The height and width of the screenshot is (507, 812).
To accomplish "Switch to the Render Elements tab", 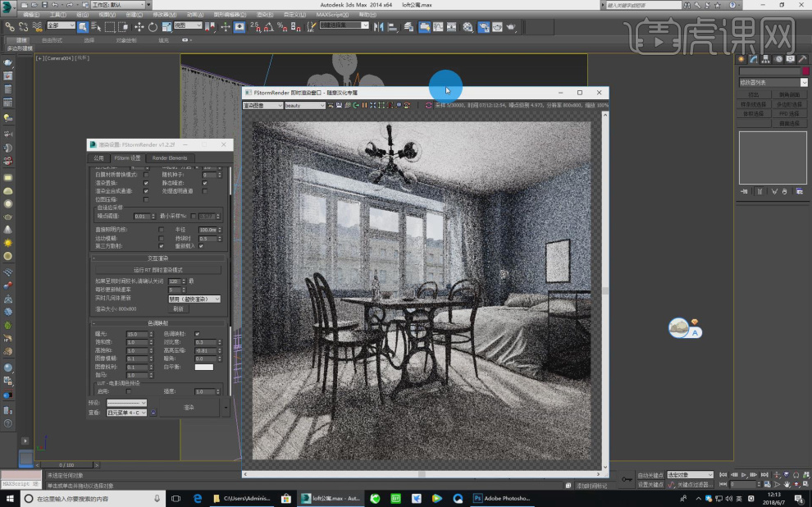I will click(170, 158).
